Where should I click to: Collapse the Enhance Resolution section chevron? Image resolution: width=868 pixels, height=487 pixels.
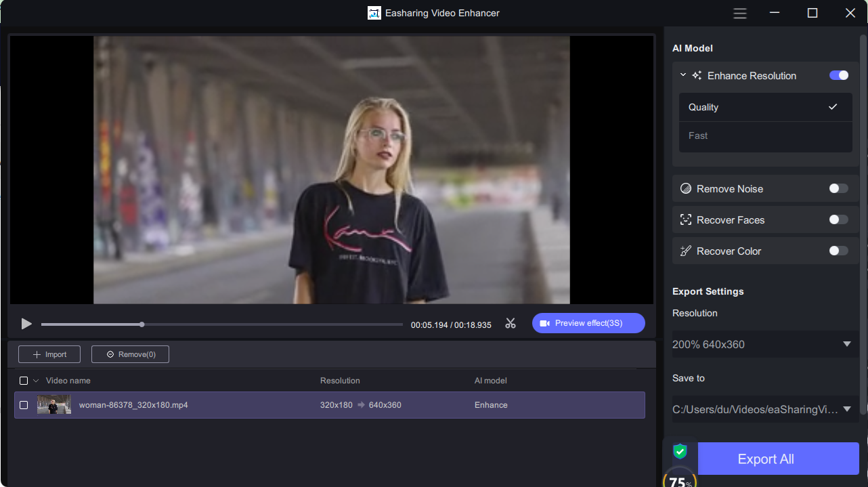coord(683,75)
